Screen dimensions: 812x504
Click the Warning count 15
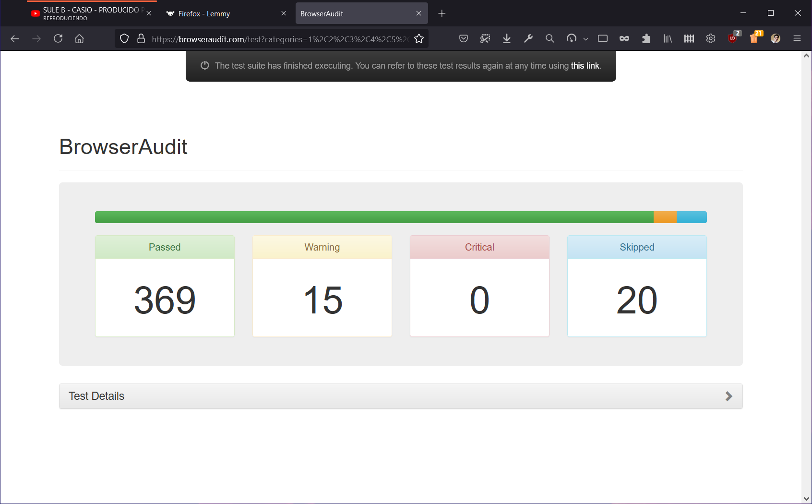322,300
